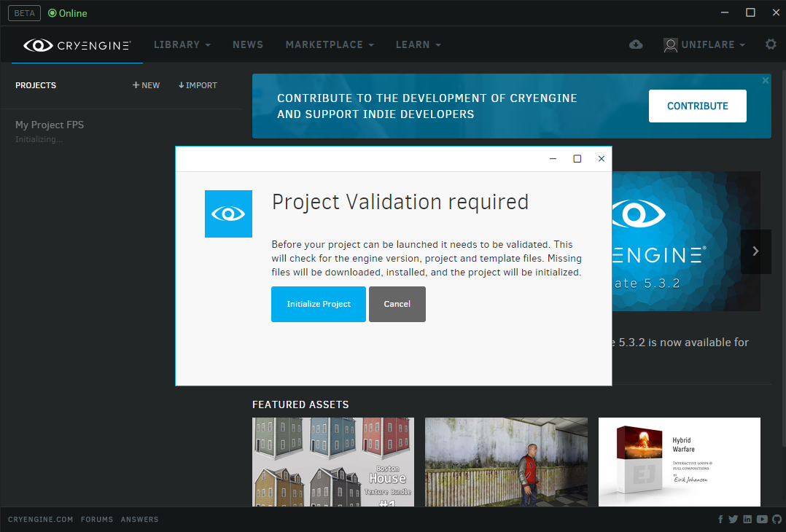Screen dimensions: 786x532
Task: Open FORUMS footer link
Action: click(97, 520)
